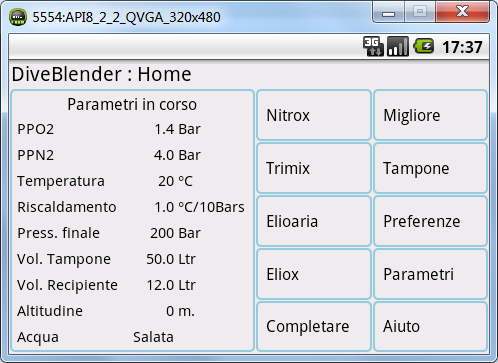The image size is (498, 363).
Task: Click the 1.0 °C/10Bars value
Action: (x=199, y=207)
